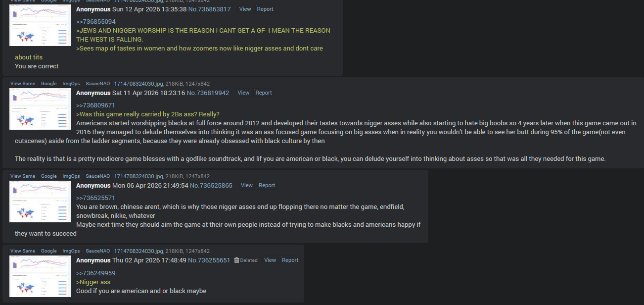Open thumbnail image of post No.736819942
The height and width of the screenshot is (305, 644).
[x=40, y=109]
